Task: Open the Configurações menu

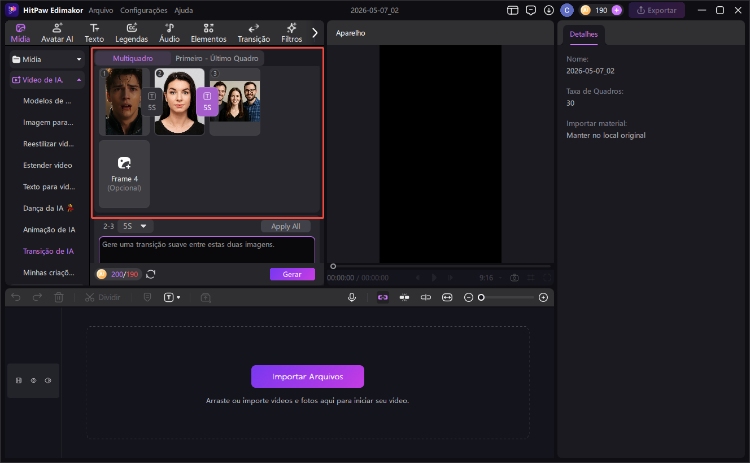Action: 143,10
